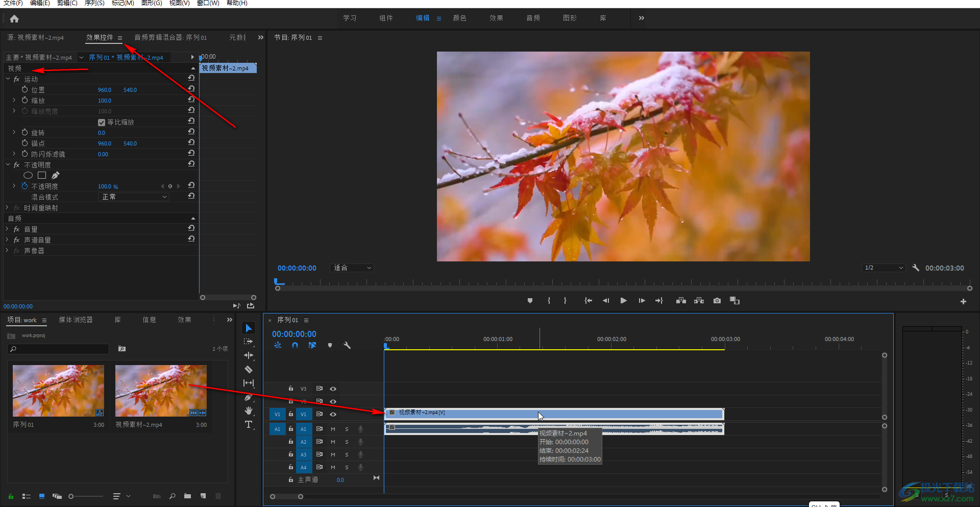Switch project panel to list view

[x=27, y=496]
